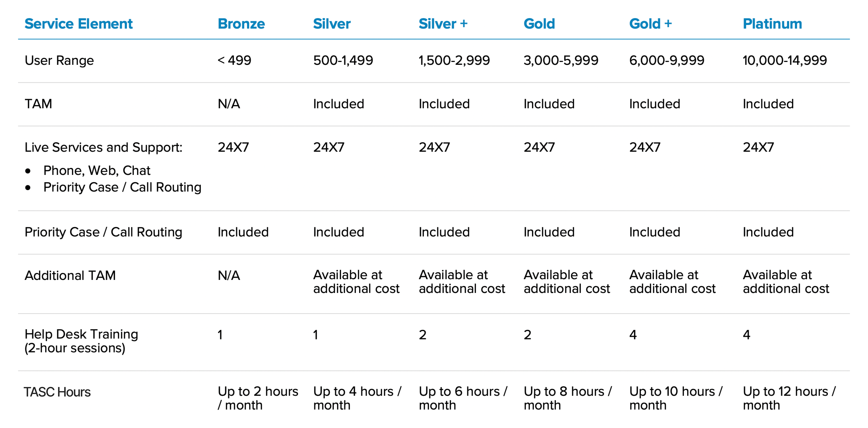The height and width of the screenshot is (428, 868).
Task: Select the '< 499' Bronze user range
Action: 234,60
